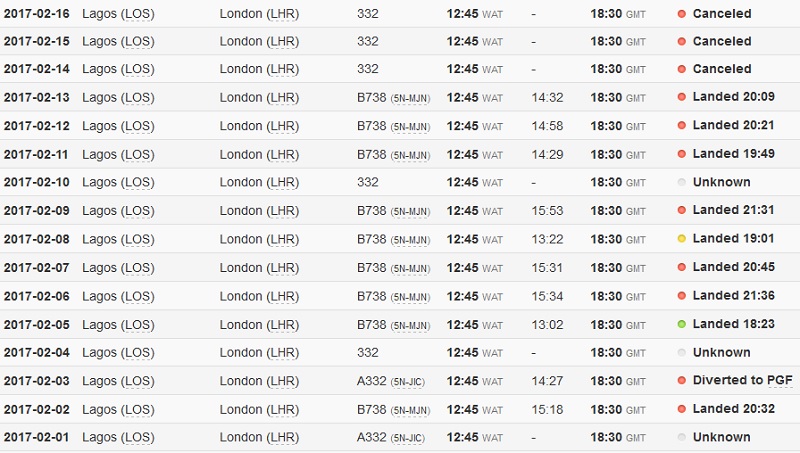The width and height of the screenshot is (800, 453).
Task: Open the PGF airport link in the diverted row
Action: (780, 381)
